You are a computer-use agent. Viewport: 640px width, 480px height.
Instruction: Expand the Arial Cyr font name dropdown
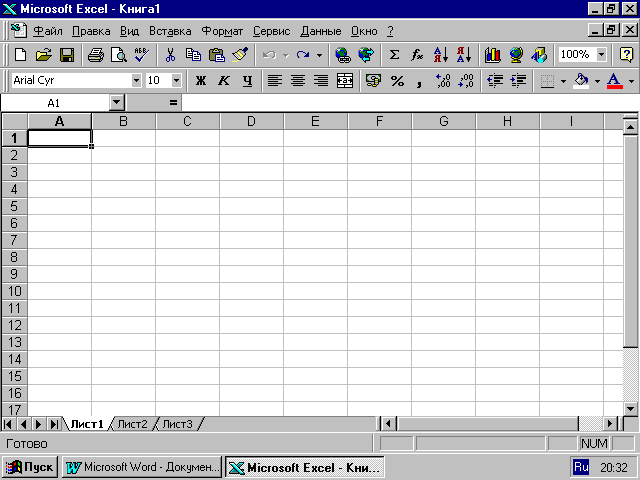(x=136, y=80)
